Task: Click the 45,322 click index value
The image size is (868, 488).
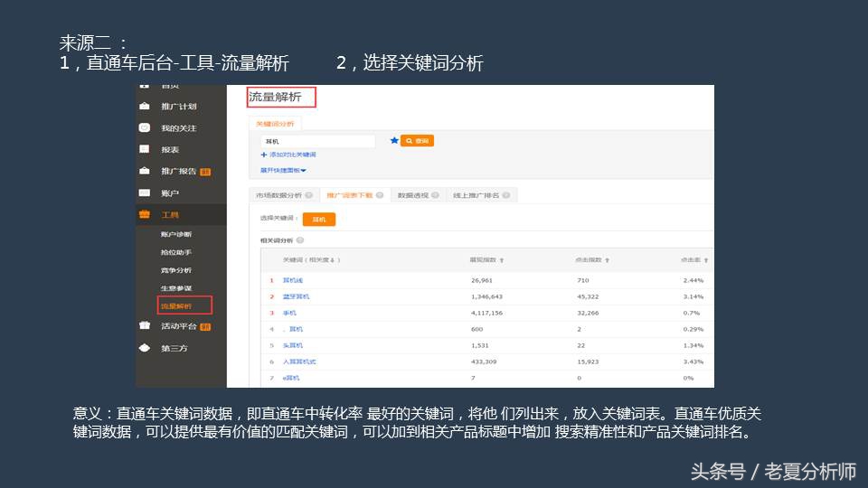Action: pos(588,296)
